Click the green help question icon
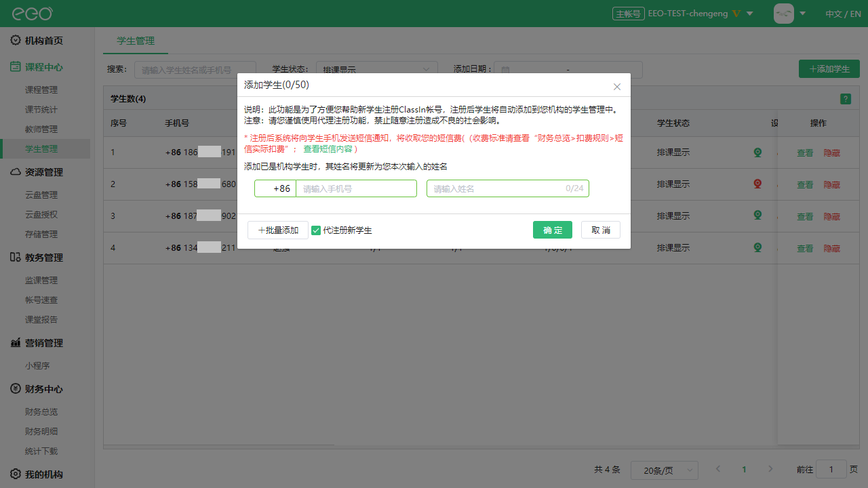868x488 pixels. click(x=846, y=99)
